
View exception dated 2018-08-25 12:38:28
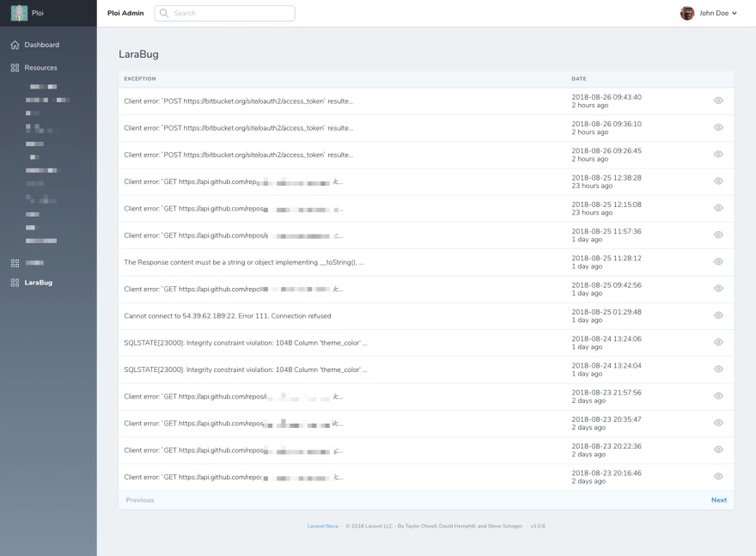tap(718, 181)
